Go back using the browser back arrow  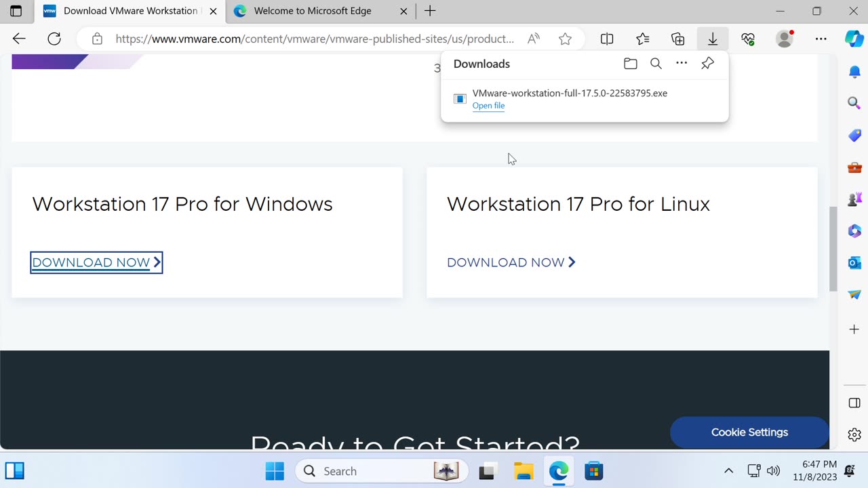pos(19,39)
